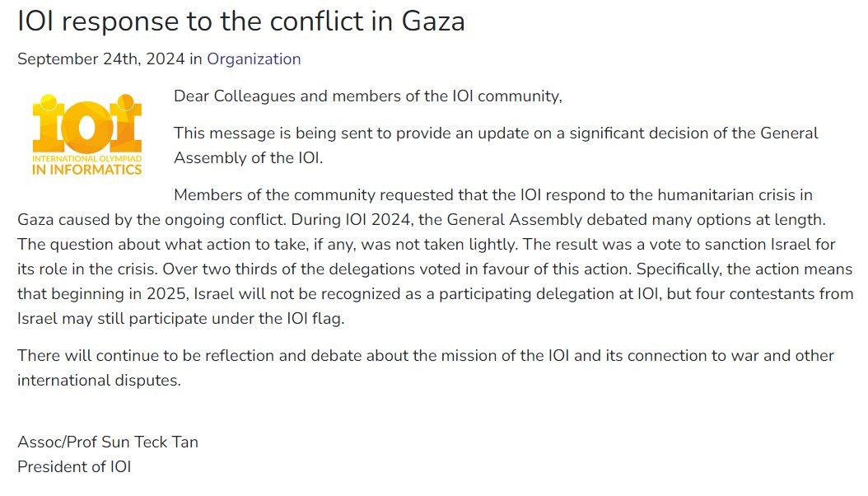Viewport: 868px width, 496px height.
Task: Click the 'IN INFORMATICS' text in logo
Action: [87, 170]
